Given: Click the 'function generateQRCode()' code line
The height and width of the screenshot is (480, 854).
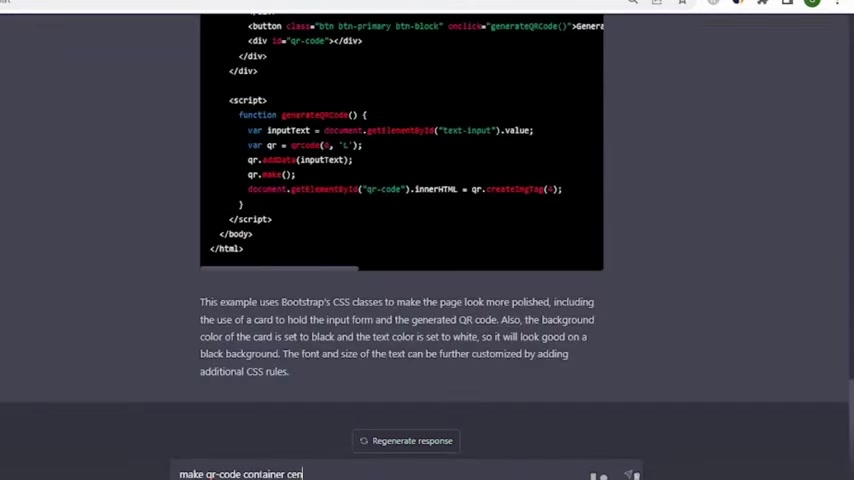Looking at the screenshot, I should pos(302,115).
